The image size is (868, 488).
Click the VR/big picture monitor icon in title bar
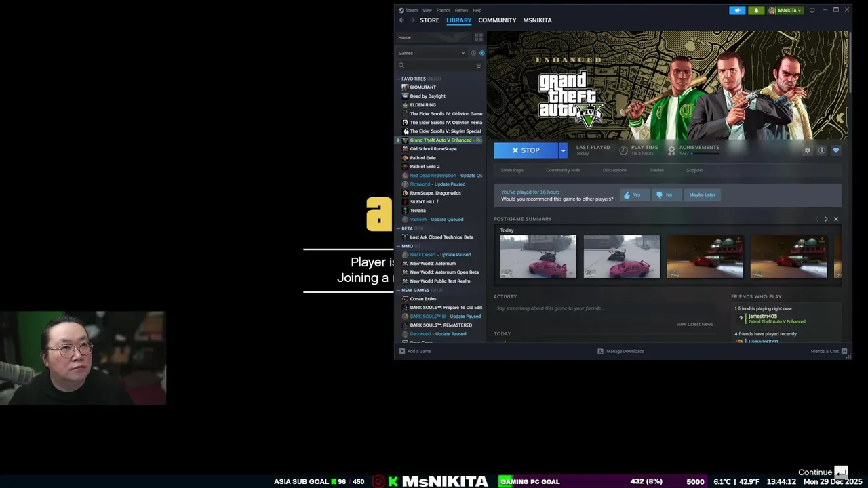[812, 10]
